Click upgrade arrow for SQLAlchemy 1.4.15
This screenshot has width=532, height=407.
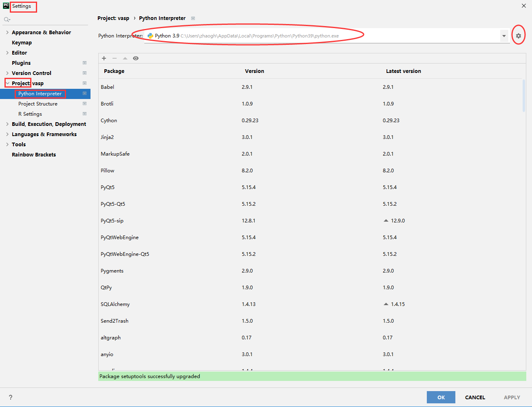point(386,304)
